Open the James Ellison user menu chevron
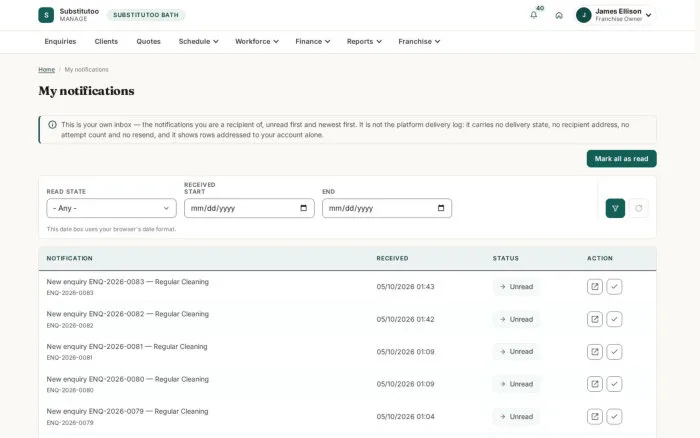 [x=648, y=15]
